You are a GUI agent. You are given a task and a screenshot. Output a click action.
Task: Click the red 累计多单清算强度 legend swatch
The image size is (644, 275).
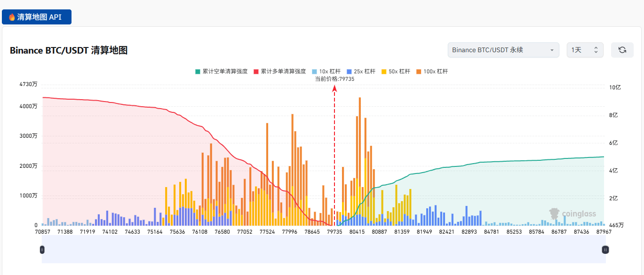256,71
